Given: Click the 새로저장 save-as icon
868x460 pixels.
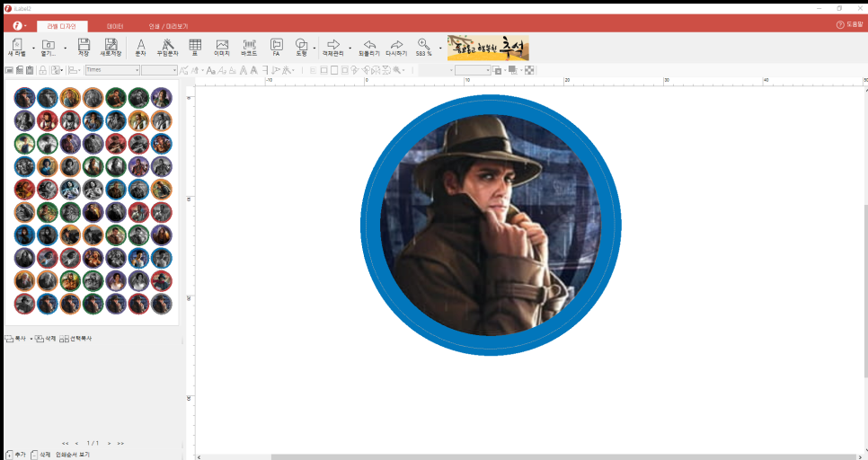Looking at the screenshot, I should (x=111, y=48).
